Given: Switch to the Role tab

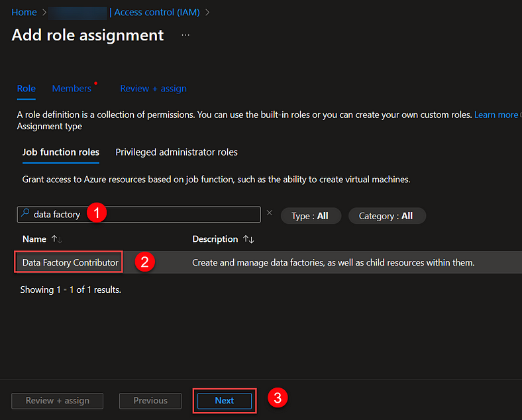Looking at the screenshot, I should tap(26, 89).
